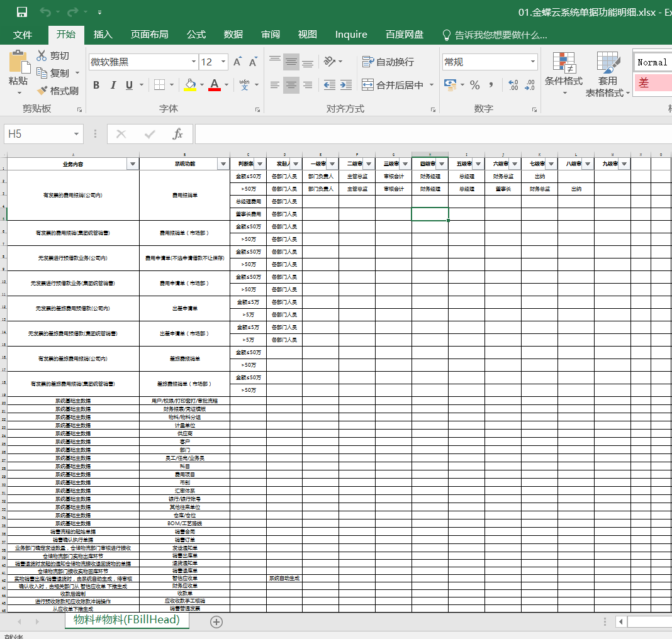The width and height of the screenshot is (672, 639).
Task: Click the Cut (剪切) scissors icon
Action: (x=42, y=56)
